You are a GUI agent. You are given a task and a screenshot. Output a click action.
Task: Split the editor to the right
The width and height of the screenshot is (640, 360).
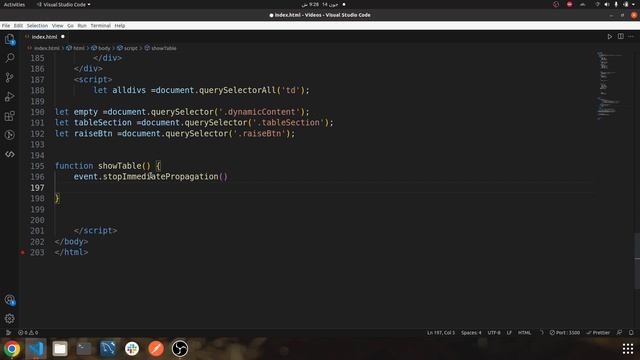tap(620, 37)
